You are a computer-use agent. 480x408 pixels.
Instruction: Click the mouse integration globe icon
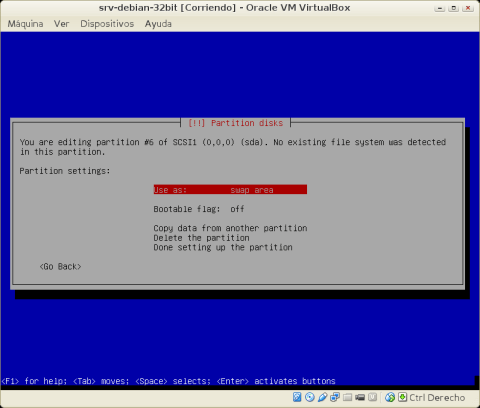tap(390, 397)
